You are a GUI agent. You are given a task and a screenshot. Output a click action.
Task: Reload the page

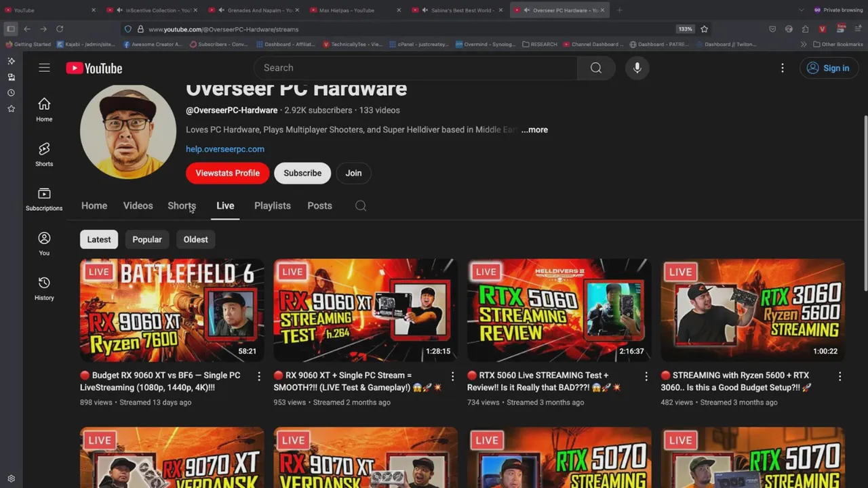tap(60, 29)
